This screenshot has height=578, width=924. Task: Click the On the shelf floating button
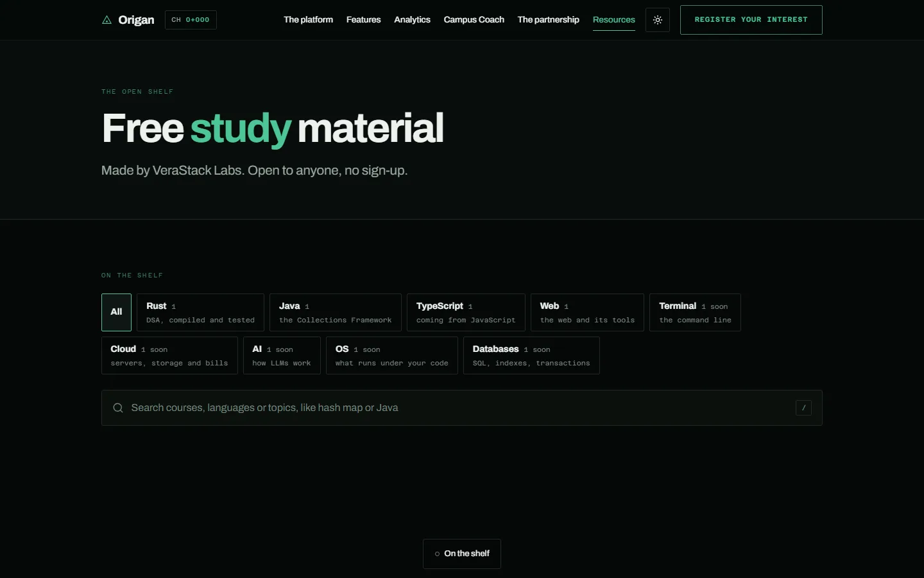[x=462, y=554]
